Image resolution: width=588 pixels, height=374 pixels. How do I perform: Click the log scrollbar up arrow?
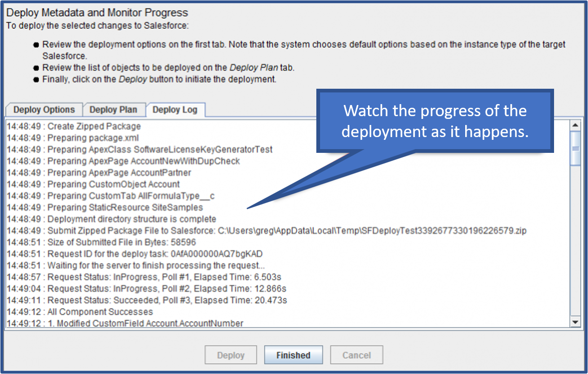(575, 125)
